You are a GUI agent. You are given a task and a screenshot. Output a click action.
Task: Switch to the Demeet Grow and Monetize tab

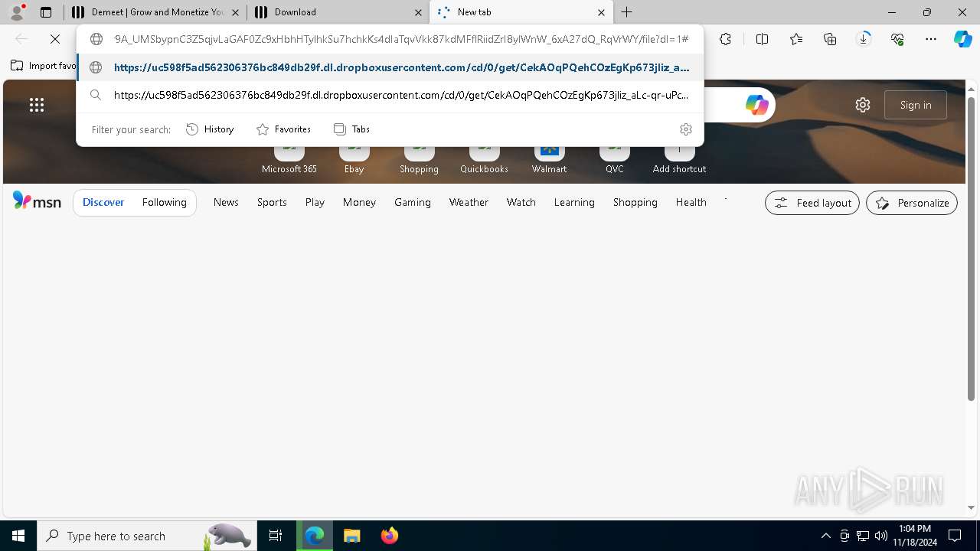155,12
